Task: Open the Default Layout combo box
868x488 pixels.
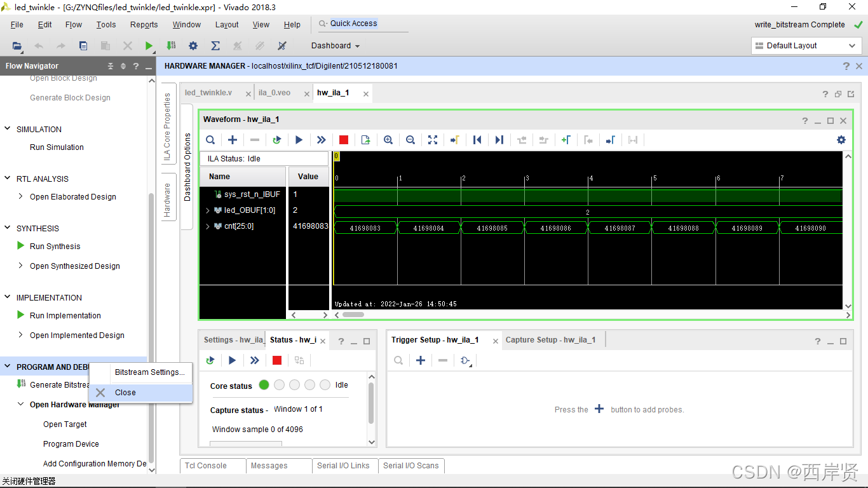Action: [806, 46]
